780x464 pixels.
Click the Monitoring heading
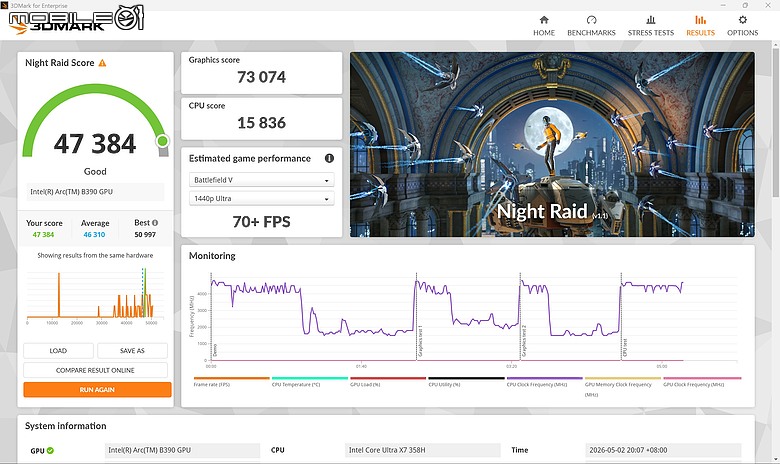[212, 256]
